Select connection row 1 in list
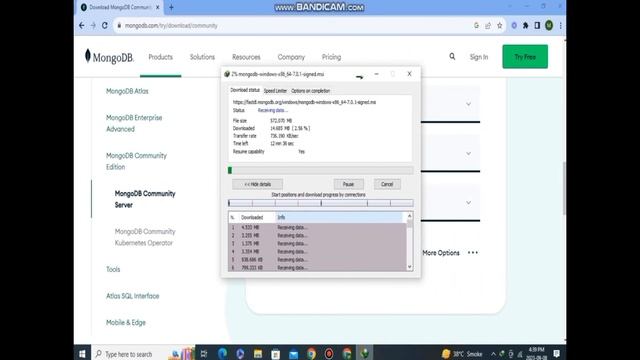Screen dimensions: 640x360 tap(317, 227)
